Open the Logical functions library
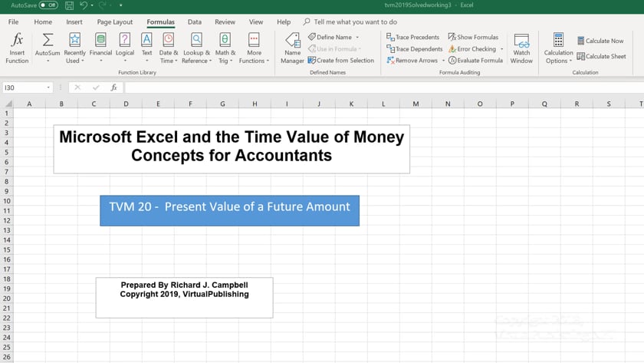Viewport: 644px width, 363px height. pyautogui.click(x=125, y=48)
